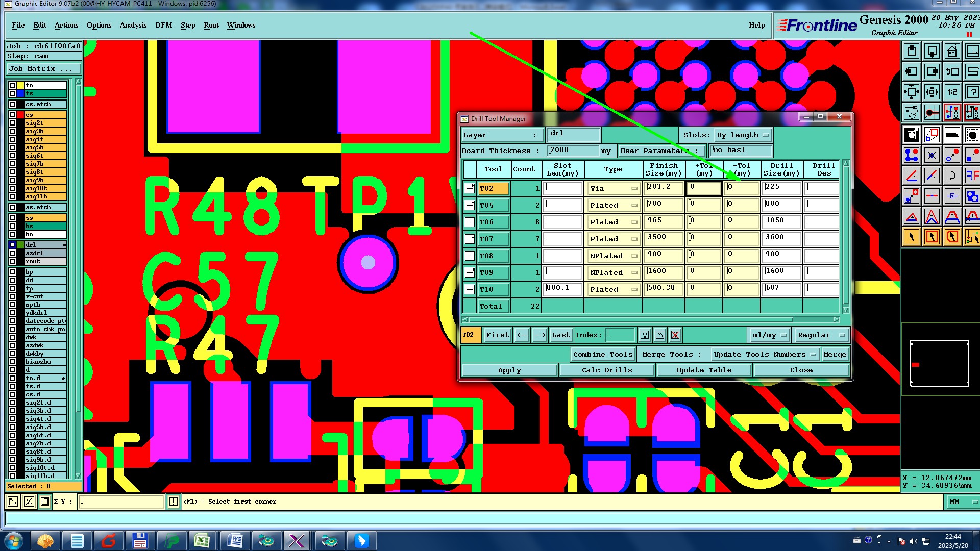Toggle the sig2t layer checkbox
The height and width of the screenshot is (551, 980).
pos(12,123)
